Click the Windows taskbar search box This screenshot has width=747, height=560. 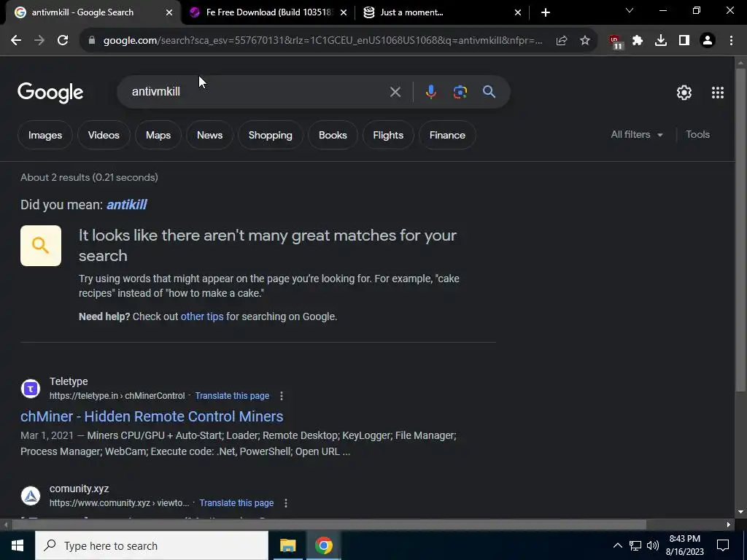152,545
